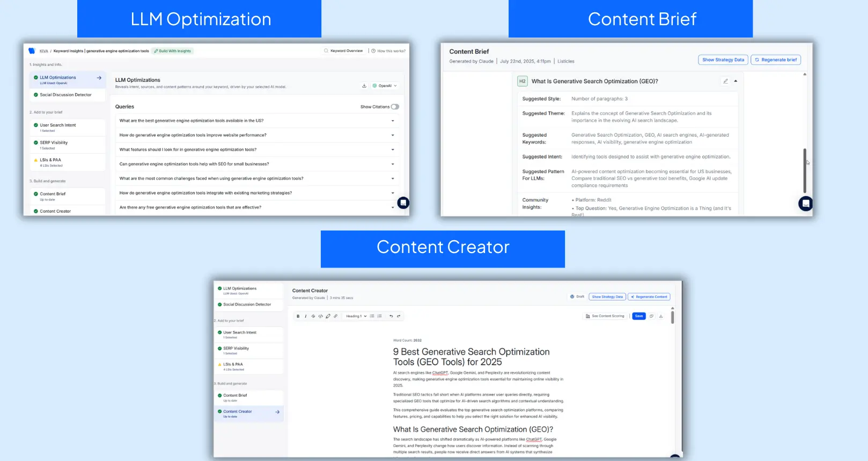Insert a link using the editor's link icon
Viewport: 868px width, 461px height.
(x=336, y=316)
